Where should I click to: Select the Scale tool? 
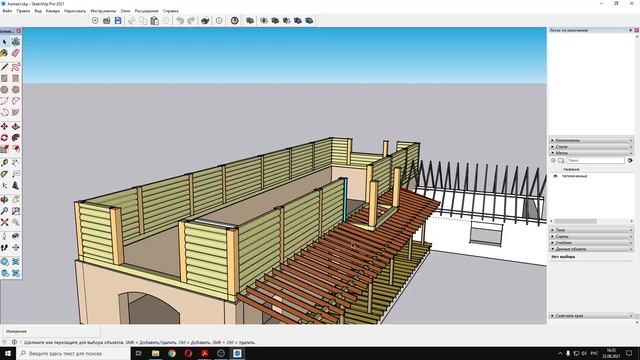pyautogui.click(x=4, y=149)
